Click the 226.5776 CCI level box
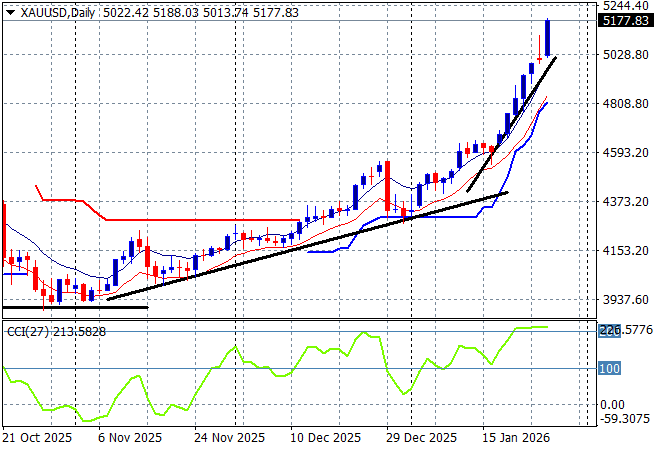The image size is (660, 450). [625, 328]
